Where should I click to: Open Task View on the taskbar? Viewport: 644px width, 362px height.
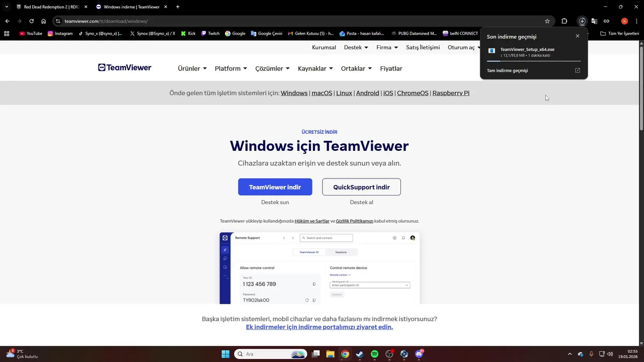[x=315, y=354]
